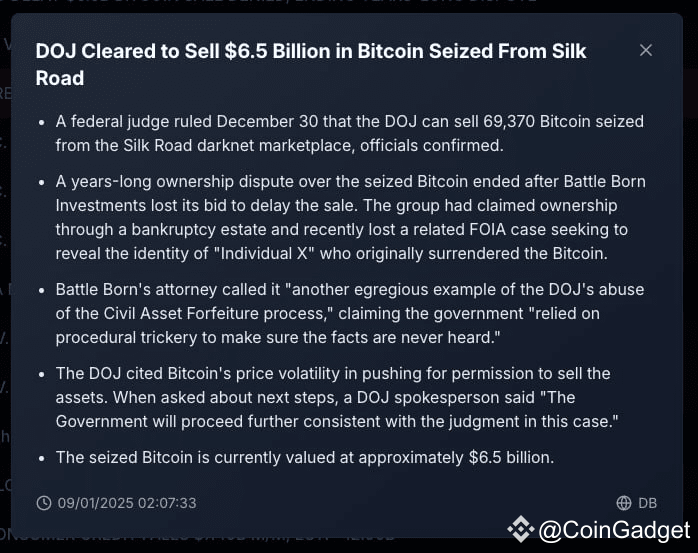Click the 'DOJ Cleared to Sell $6.5 Billion' headline
This screenshot has height=553, width=698.
311,65
